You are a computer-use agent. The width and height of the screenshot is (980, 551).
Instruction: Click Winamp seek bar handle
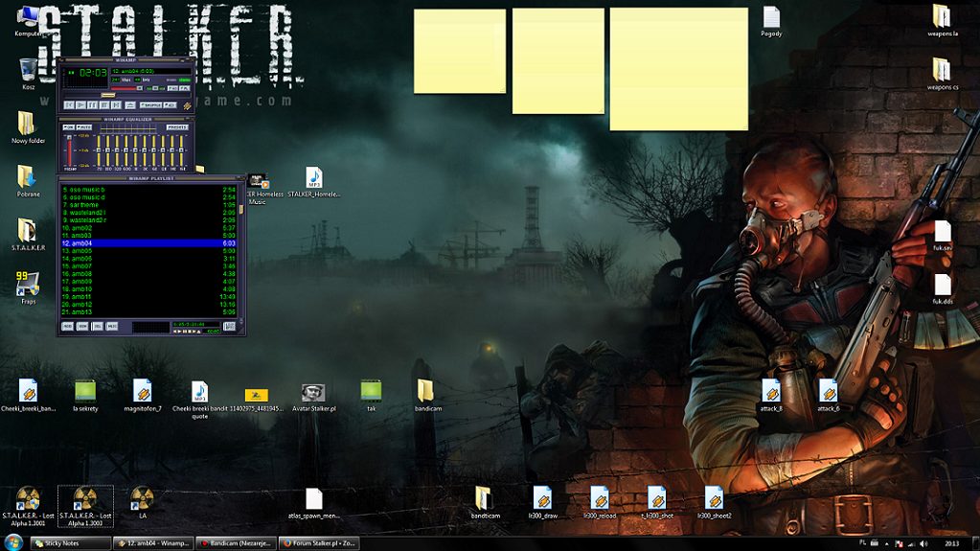coord(108,95)
